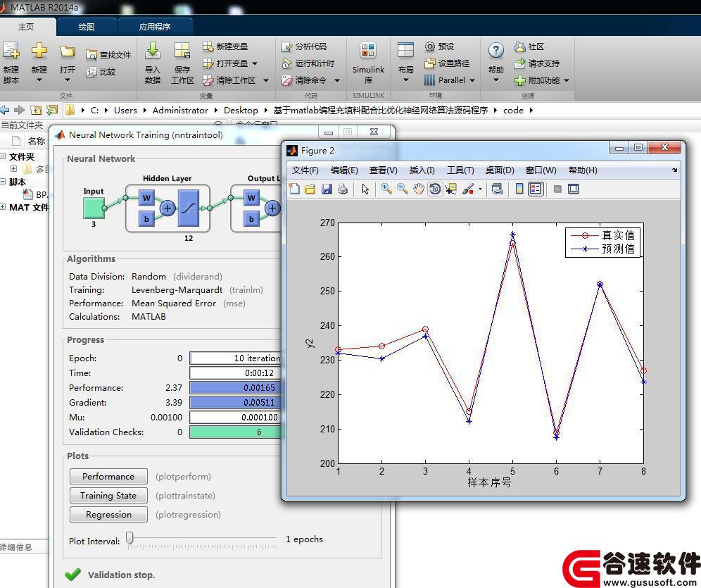
Task: Open 插入(I) menu in Figure 2
Action: pyautogui.click(x=422, y=170)
